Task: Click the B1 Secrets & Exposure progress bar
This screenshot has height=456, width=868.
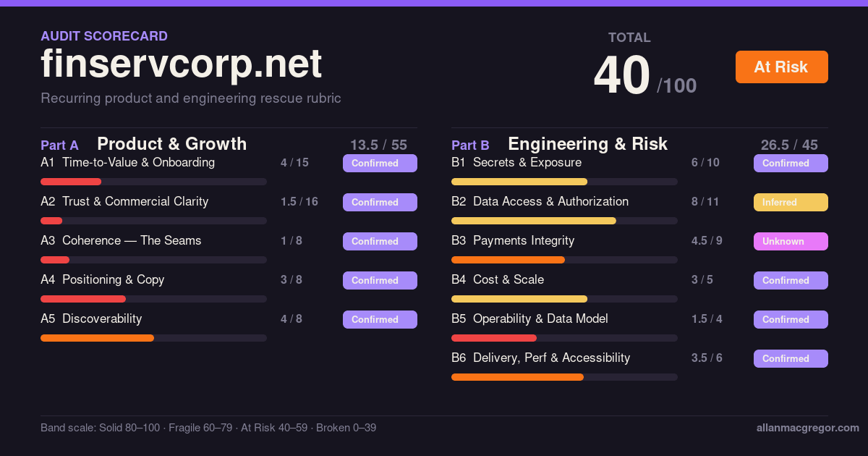Action: tap(564, 182)
